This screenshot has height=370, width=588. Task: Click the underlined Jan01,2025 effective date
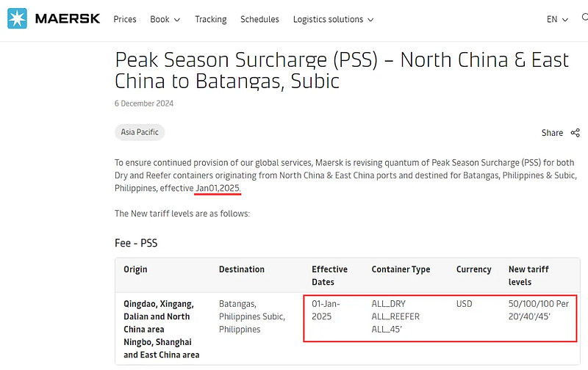pyautogui.click(x=218, y=189)
